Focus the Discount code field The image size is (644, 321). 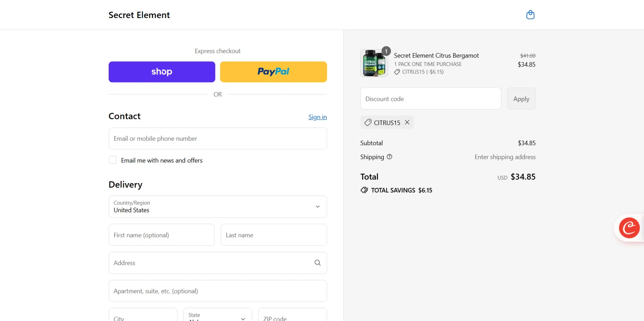(431, 98)
